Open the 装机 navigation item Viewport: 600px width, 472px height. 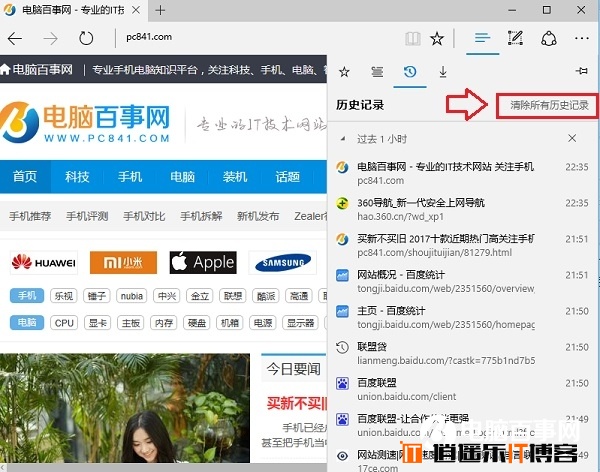click(x=235, y=176)
